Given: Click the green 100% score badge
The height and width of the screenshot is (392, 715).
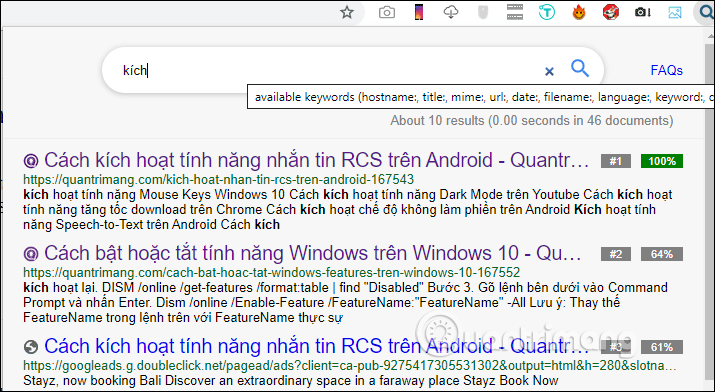Looking at the screenshot, I should coord(662,161).
